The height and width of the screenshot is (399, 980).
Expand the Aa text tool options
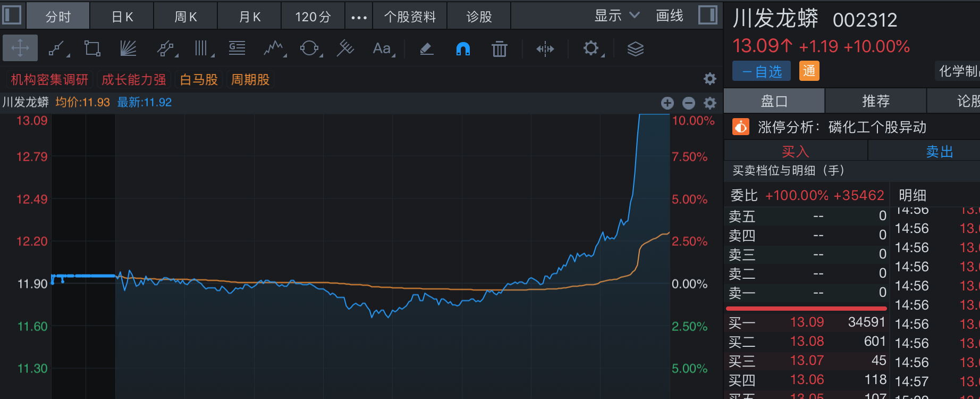click(x=383, y=49)
